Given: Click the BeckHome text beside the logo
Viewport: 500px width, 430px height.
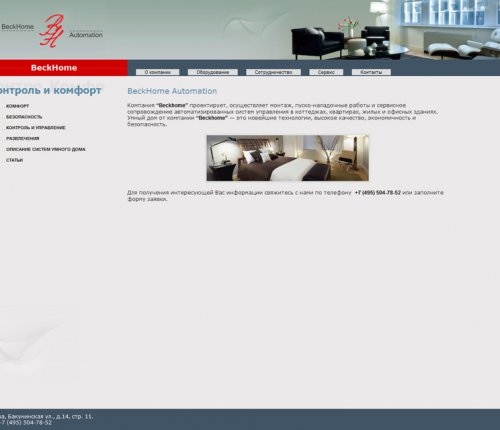Looking at the screenshot, I should pos(17,27).
